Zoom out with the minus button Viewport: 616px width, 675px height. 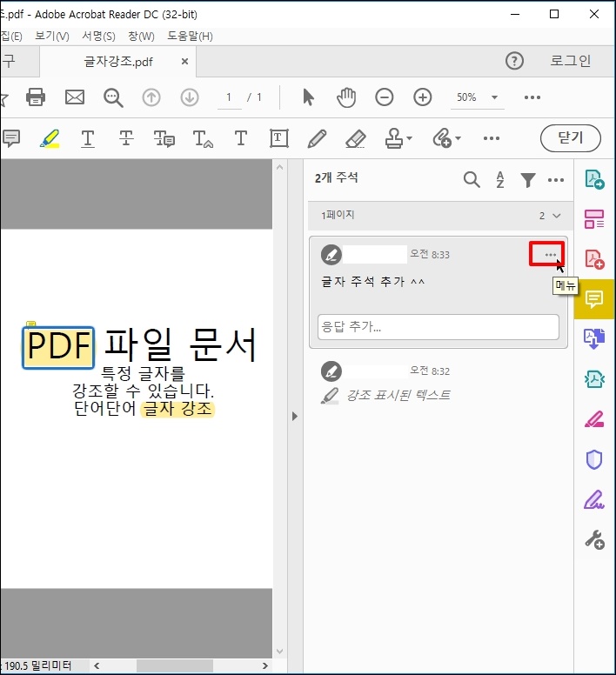[384, 97]
